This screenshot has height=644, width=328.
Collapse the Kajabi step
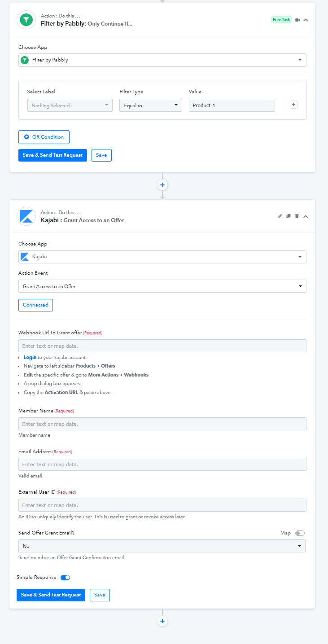pyautogui.click(x=306, y=216)
